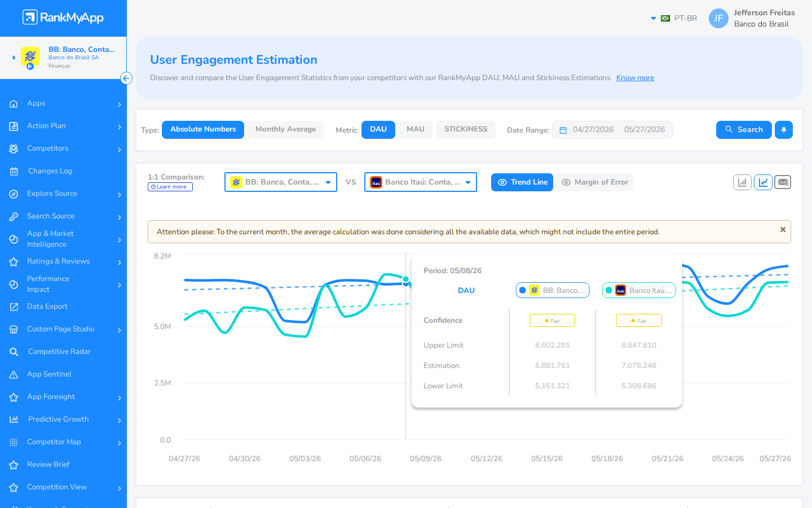This screenshot has width=812, height=508.
Task: Toggle BB: Banco series in tooltip legend
Action: tap(553, 290)
